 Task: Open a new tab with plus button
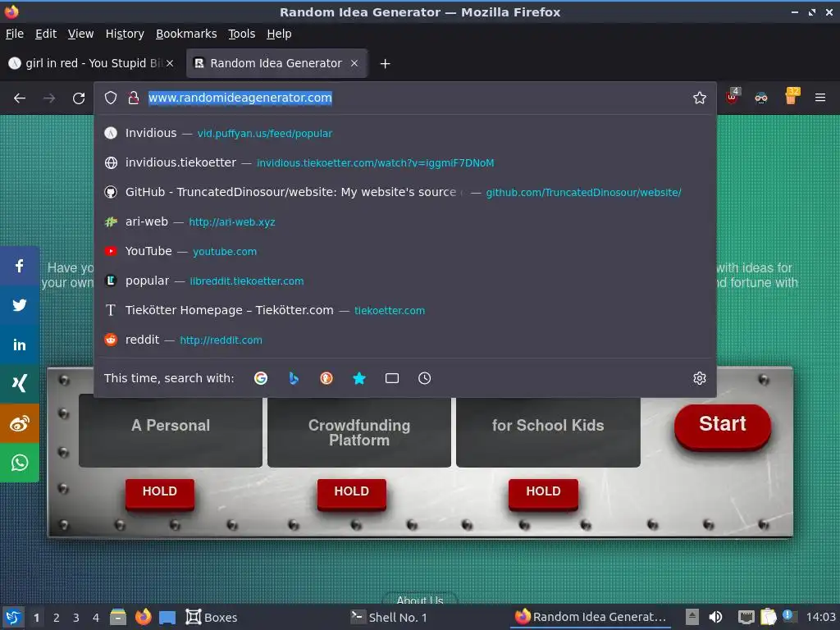[385, 64]
